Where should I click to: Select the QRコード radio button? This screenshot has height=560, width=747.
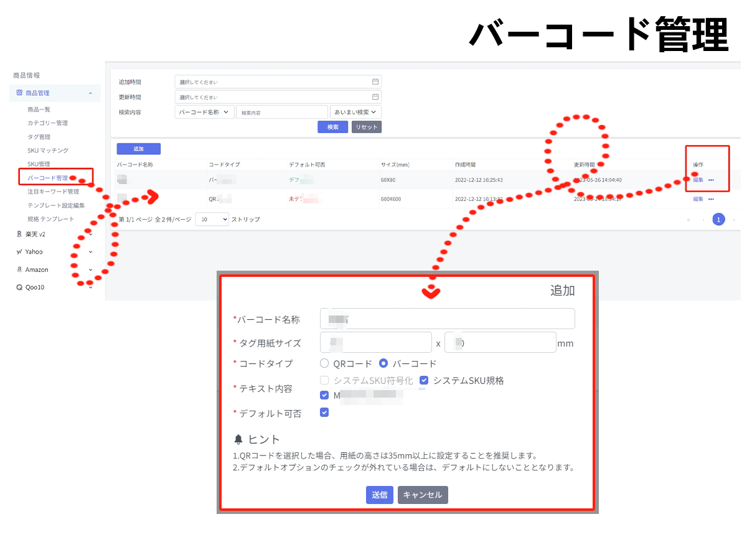(x=324, y=363)
